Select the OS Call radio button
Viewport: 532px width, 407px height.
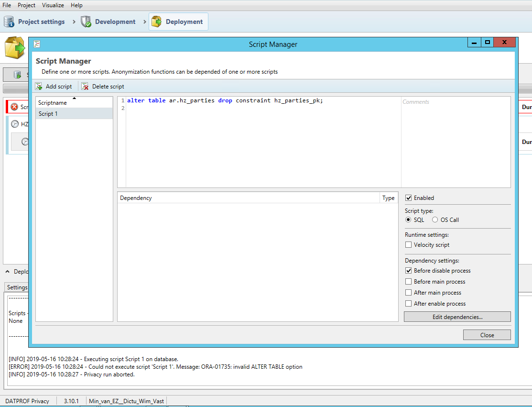tap(435, 220)
